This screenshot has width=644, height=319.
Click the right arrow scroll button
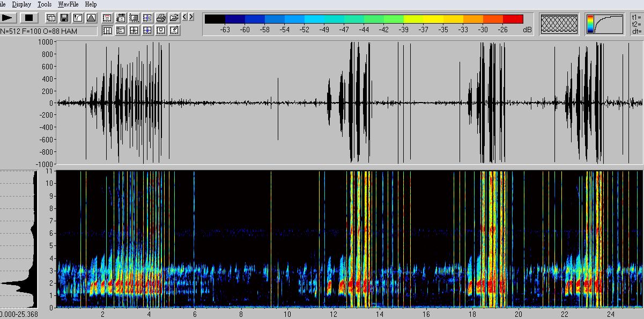191,17
